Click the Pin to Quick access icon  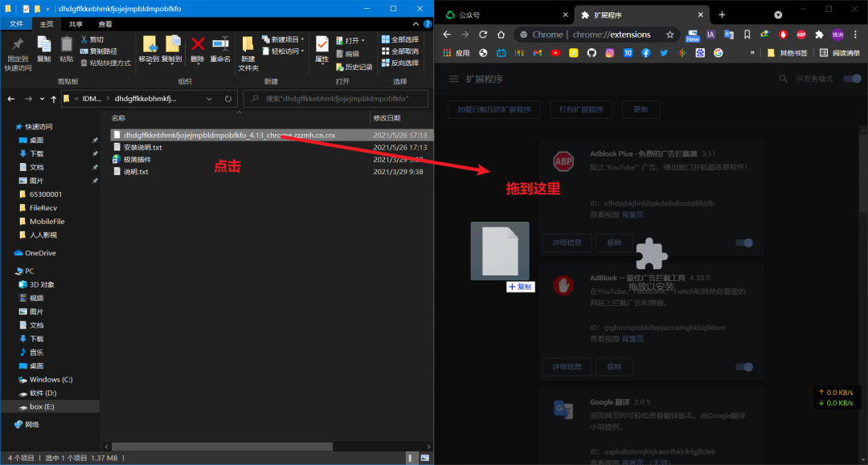pos(18,45)
